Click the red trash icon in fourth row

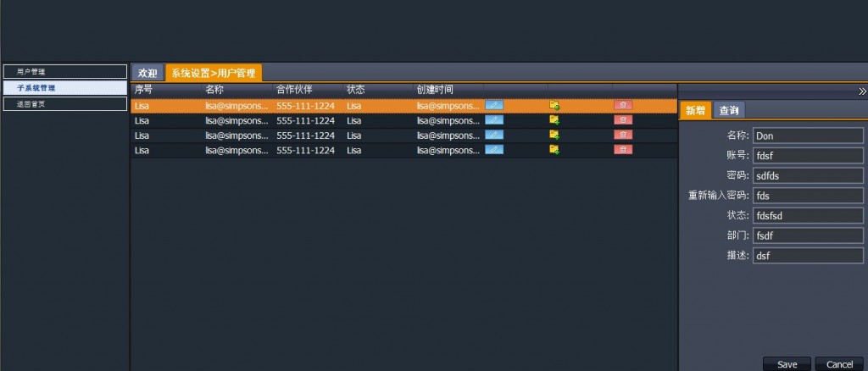(x=623, y=149)
